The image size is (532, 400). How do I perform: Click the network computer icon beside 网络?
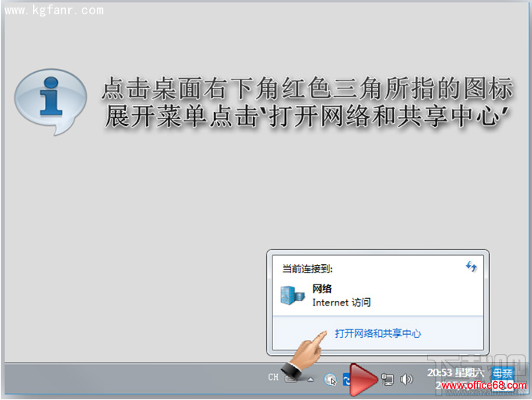pos(292,295)
